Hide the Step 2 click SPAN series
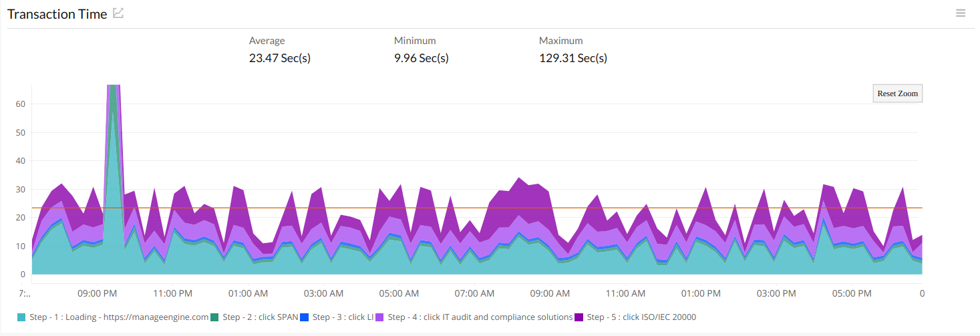This screenshot has height=336, width=980. (x=259, y=317)
